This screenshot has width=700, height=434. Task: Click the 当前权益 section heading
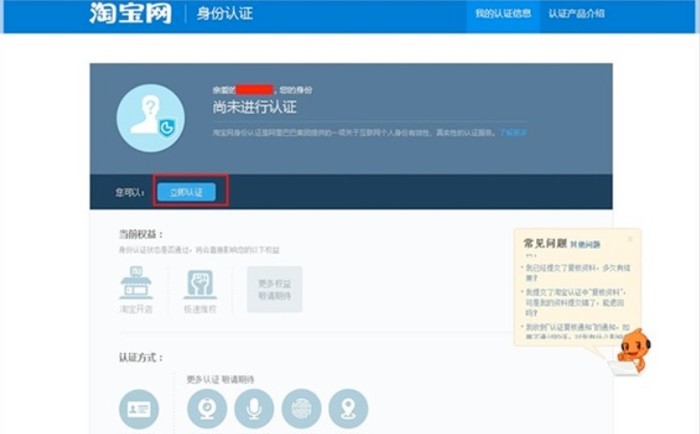click(x=141, y=234)
